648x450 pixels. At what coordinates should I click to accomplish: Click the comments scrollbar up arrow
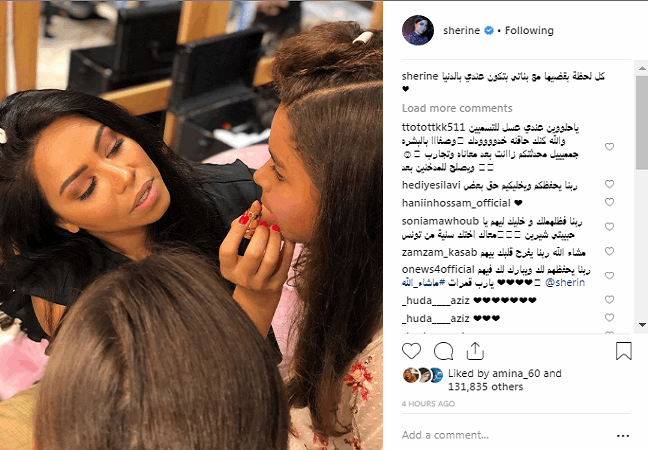click(642, 68)
